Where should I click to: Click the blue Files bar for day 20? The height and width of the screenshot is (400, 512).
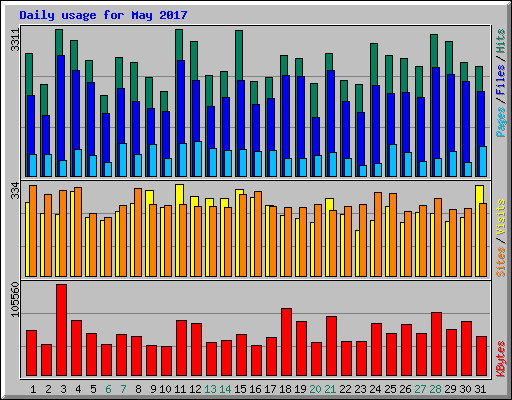[316, 136]
